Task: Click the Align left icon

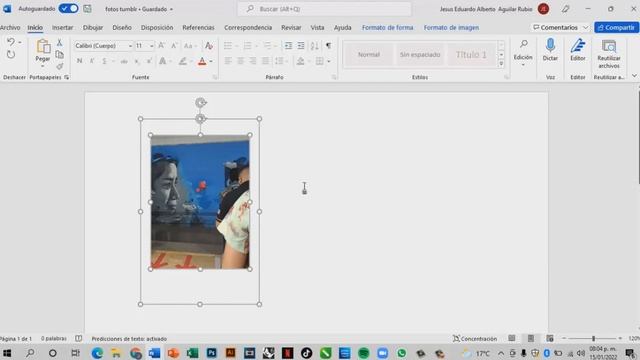Action: tap(228, 61)
